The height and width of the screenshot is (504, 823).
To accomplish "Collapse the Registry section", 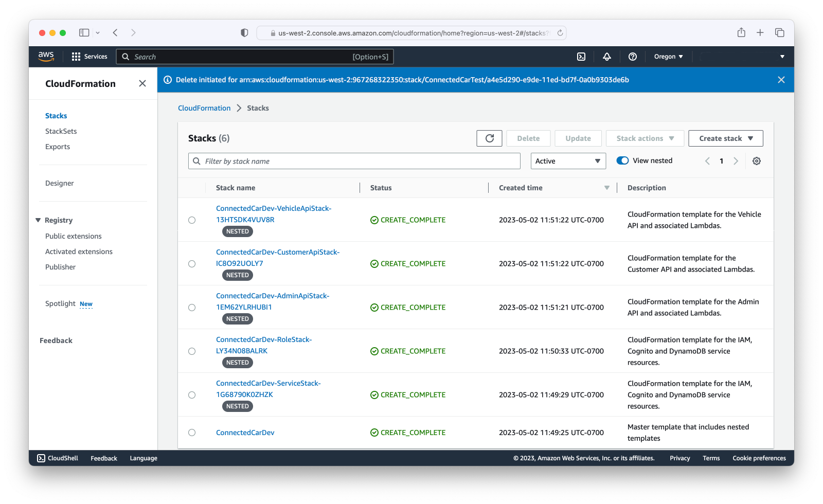I will click(x=38, y=220).
